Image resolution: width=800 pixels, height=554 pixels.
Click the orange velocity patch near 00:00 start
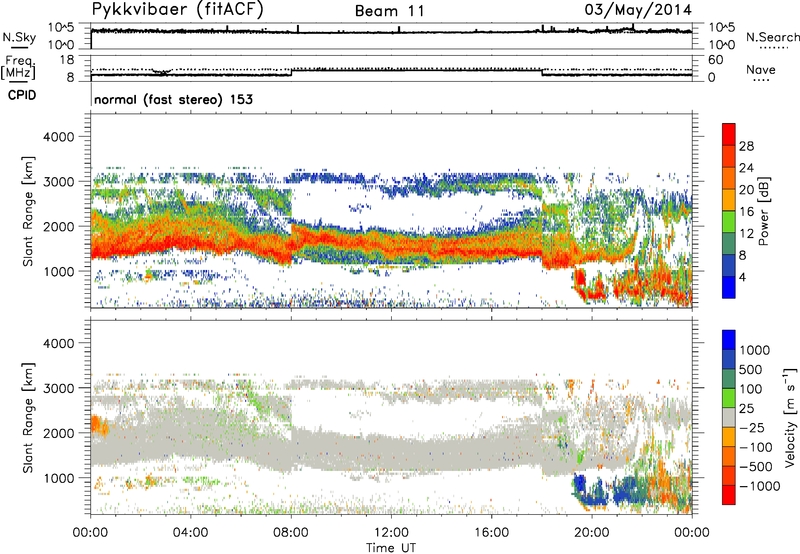(99, 425)
